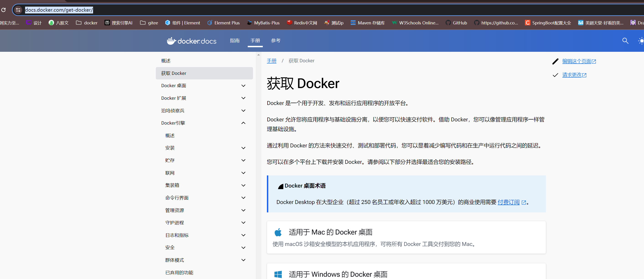Expand the 安装 subsection chevron
This screenshot has width=644, height=279.
coord(243,148)
